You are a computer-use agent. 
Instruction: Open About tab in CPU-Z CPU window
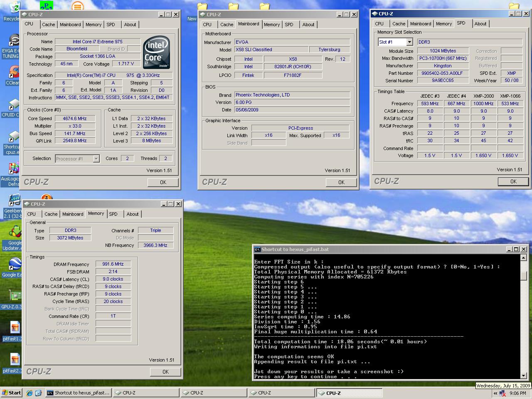pyautogui.click(x=130, y=25)
